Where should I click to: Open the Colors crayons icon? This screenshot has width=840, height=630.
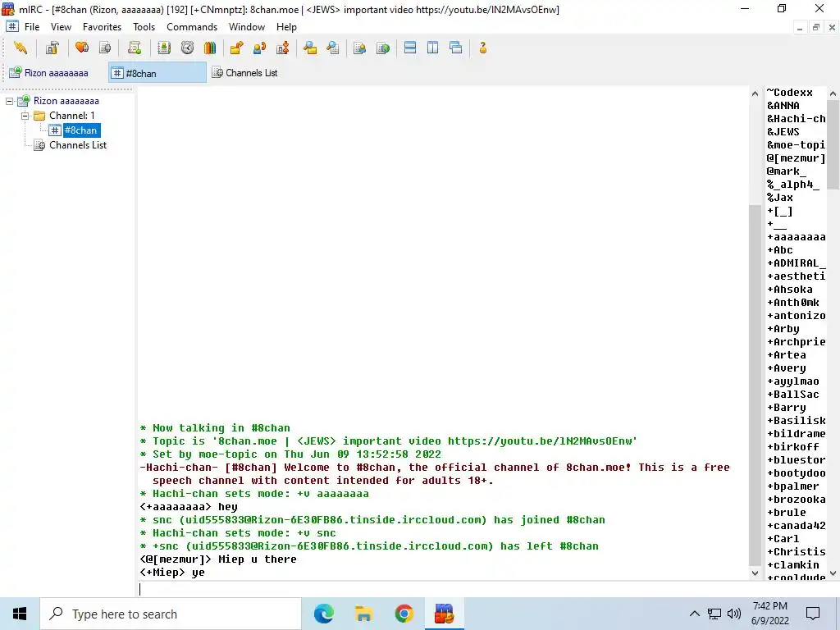pos(210,48)
